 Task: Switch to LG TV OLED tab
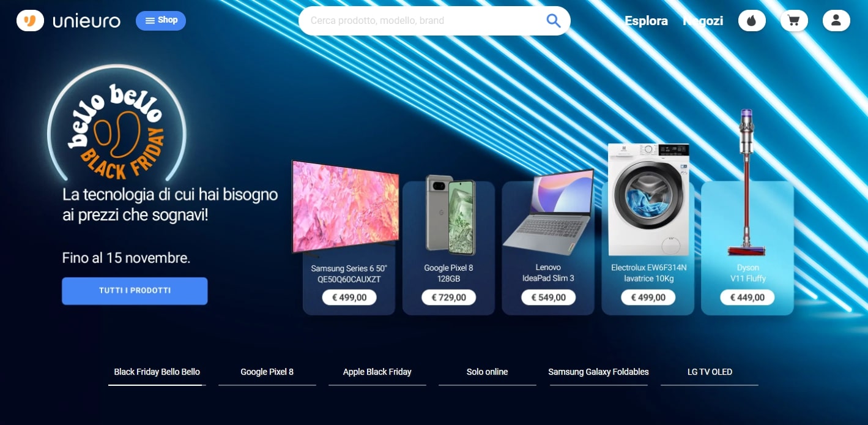click(710, 372)
